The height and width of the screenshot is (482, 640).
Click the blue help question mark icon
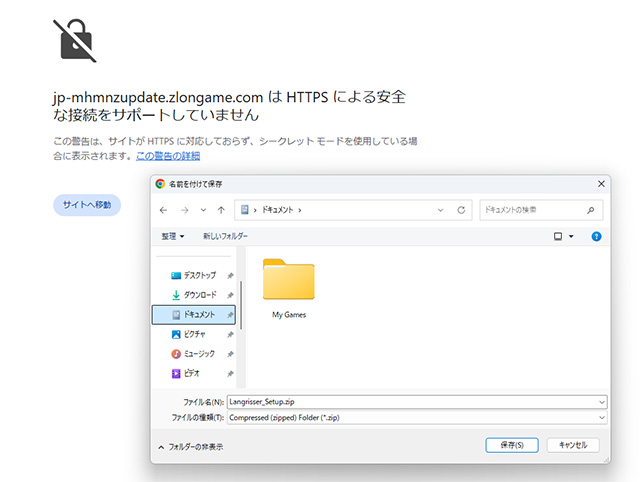click(x=596, y=236)
